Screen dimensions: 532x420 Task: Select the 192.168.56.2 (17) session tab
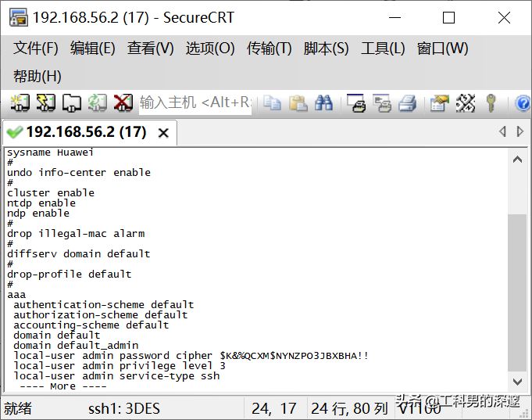click(x=86, y=132)
